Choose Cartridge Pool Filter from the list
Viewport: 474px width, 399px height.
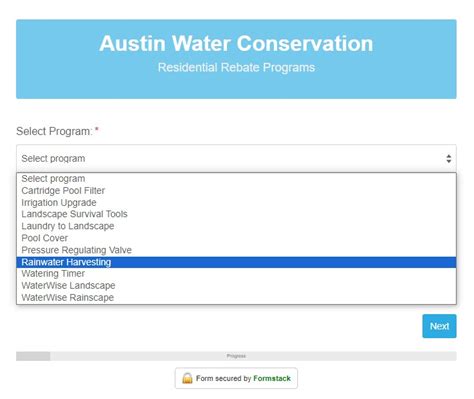236,191
